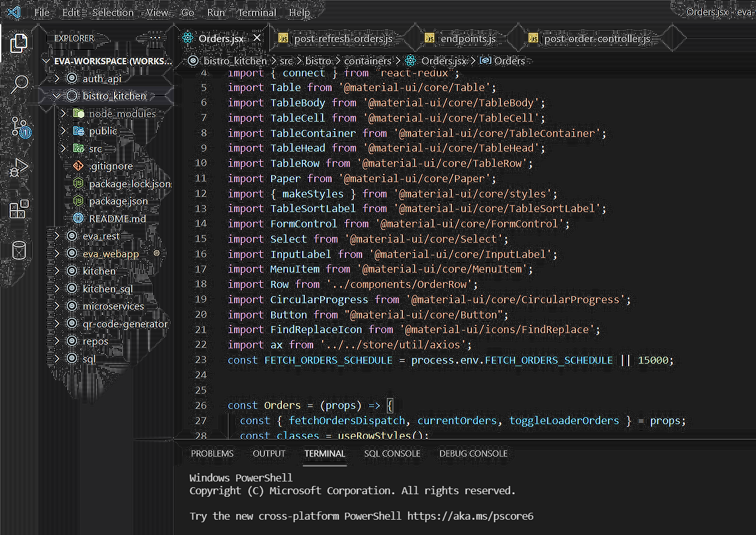
Task: Open the Search view in the activity bar
Action: (x=18, y=83)
